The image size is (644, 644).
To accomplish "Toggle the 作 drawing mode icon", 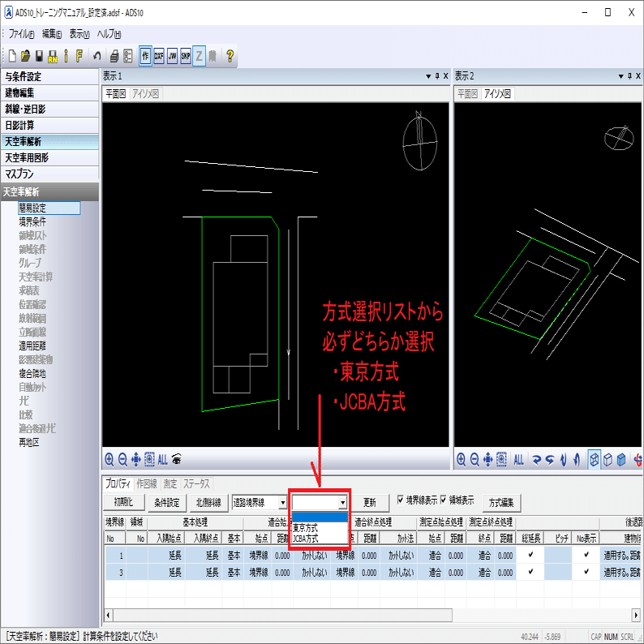I will tap(145, 56).
